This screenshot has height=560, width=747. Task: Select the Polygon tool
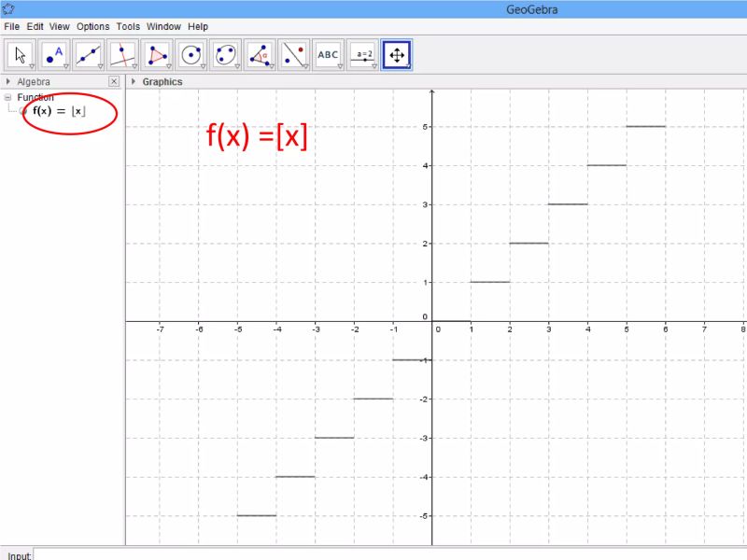pos(157,53)
